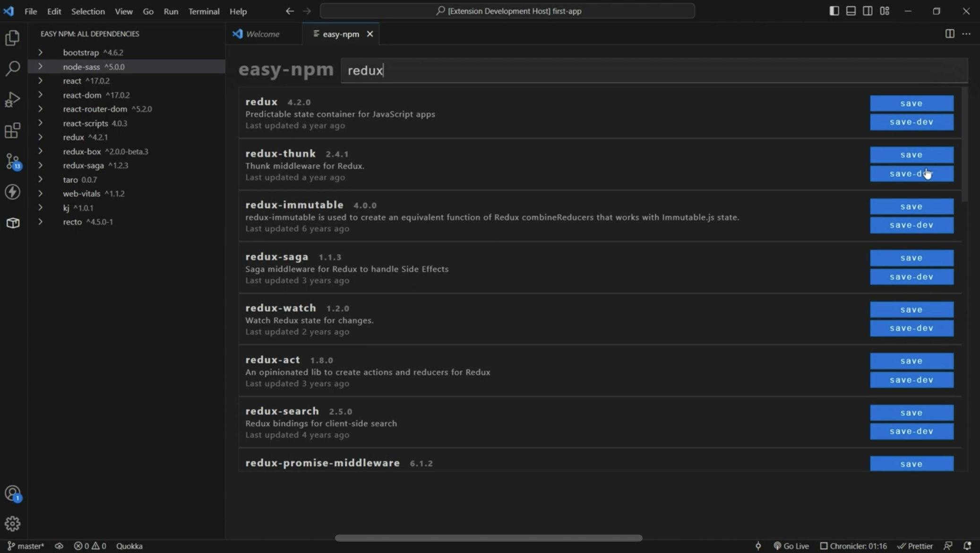Open the Terminal menu

tap(204, 11)
